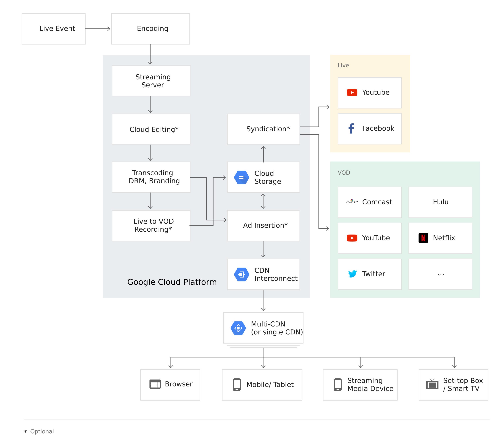This screenshot has width=502, height=448.
Task: Click the Facebook logo icon
Action: pos(351,128)
